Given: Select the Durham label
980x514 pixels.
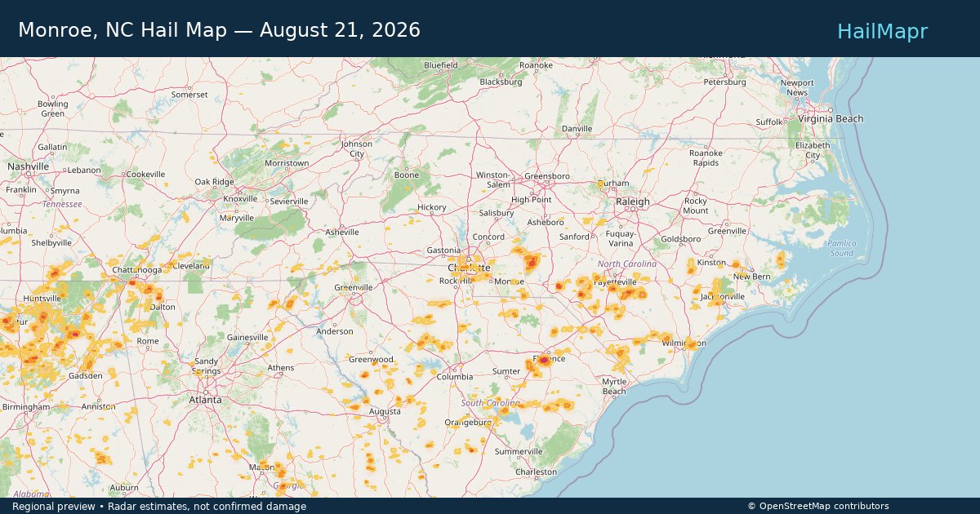Looking at the screenshot, I should (x=613, y=184).
